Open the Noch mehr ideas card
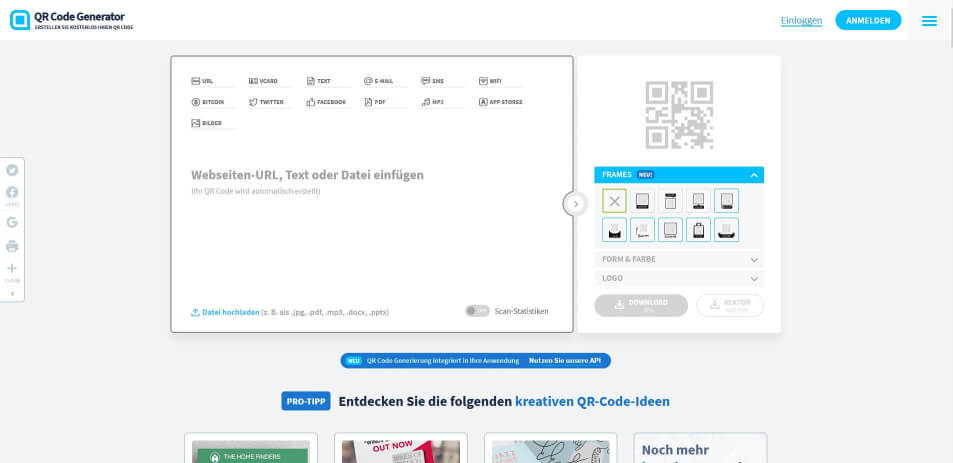The height and width of the screenshot is (463, 953). (700, 448)
